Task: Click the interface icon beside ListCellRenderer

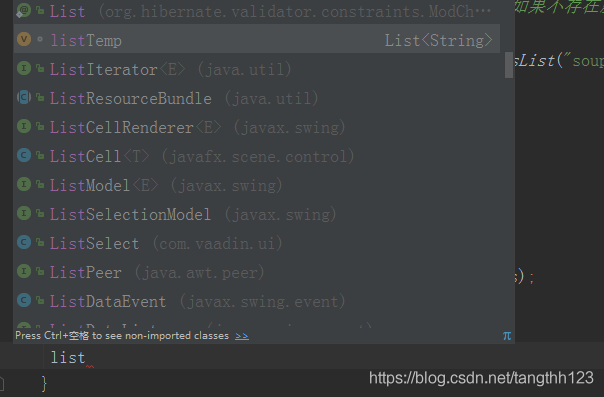Action: pyautogui.click(x=24, y=126)
